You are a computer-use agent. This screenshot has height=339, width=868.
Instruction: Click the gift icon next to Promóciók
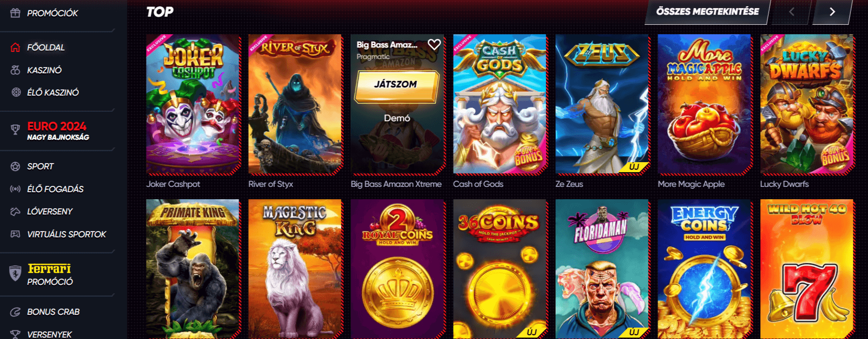(15, 13)
